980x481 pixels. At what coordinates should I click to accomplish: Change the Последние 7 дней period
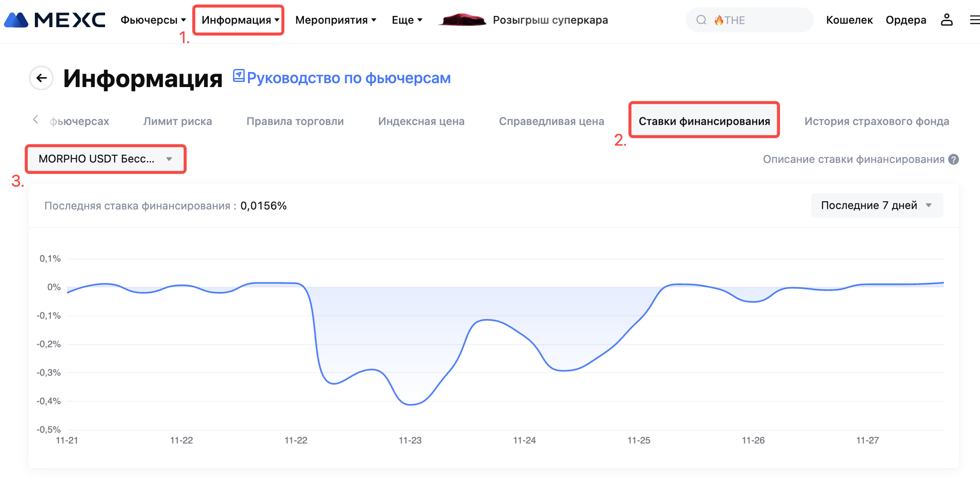pos(877,206)
